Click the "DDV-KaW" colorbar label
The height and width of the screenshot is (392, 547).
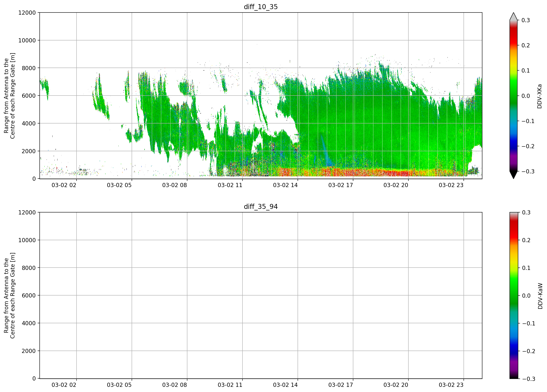tap(540, 296)
